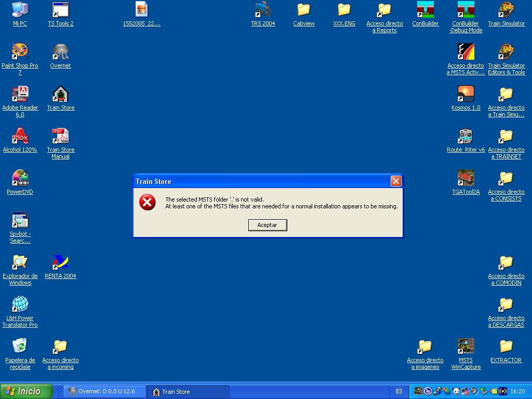The image size is (532, 399).
Task: Open the Train Store desktop shortcut
Action: pos(61,95)
